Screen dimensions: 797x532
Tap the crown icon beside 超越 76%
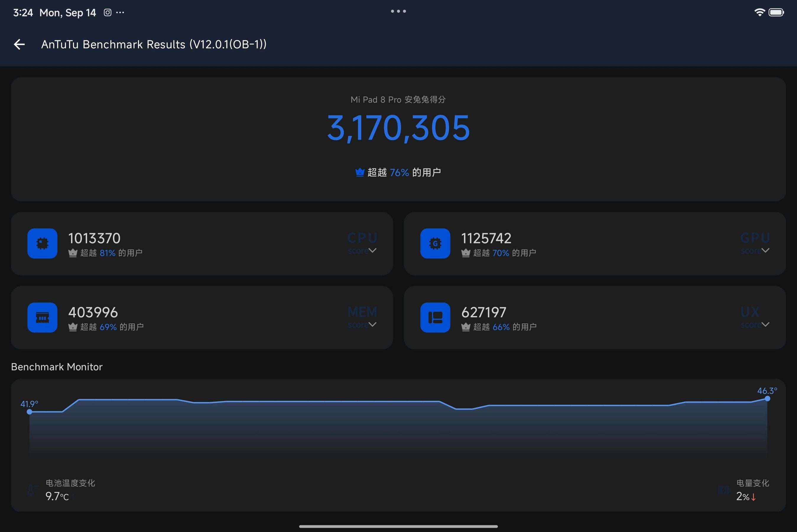tap(360, 172)
